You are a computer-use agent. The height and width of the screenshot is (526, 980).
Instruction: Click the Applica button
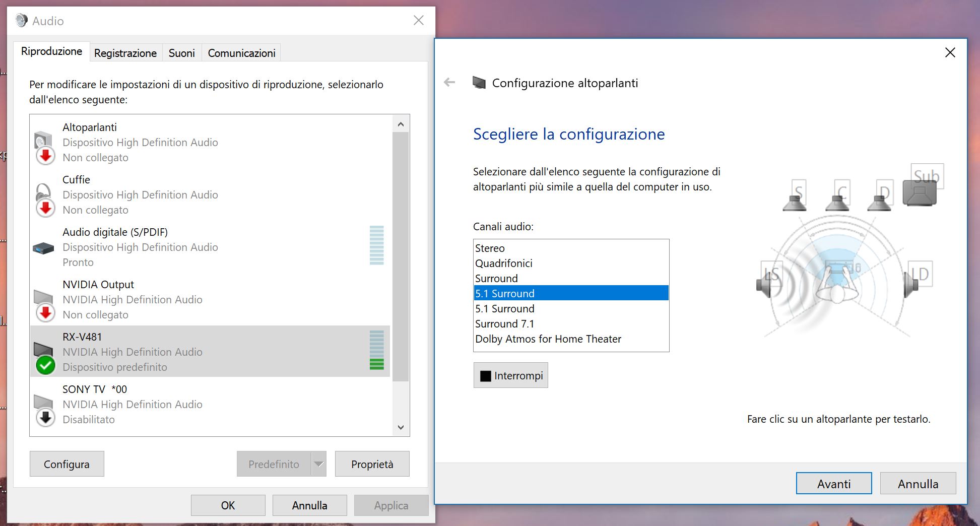[x=391, y=505]
